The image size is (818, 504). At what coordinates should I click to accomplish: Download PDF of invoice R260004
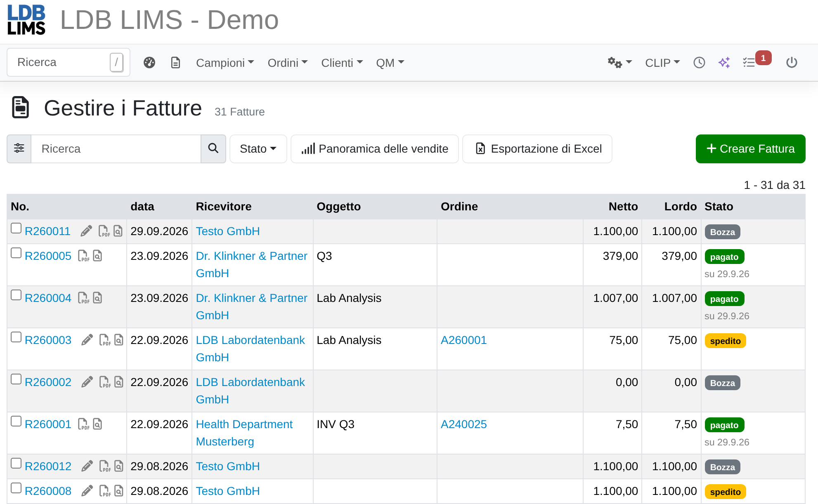click(84, 298)
